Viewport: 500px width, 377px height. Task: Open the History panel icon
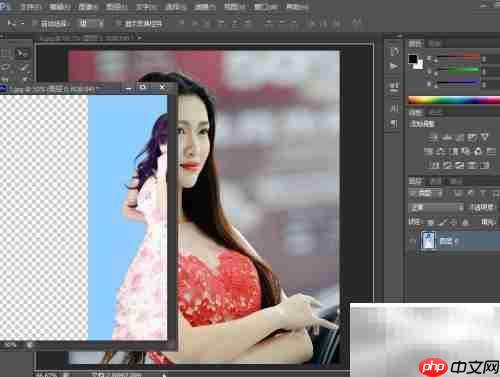[x=394, y=52]
